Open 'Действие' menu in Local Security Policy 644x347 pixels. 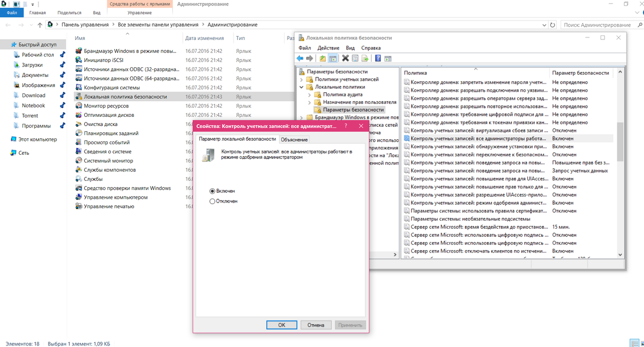pos(328,48)
